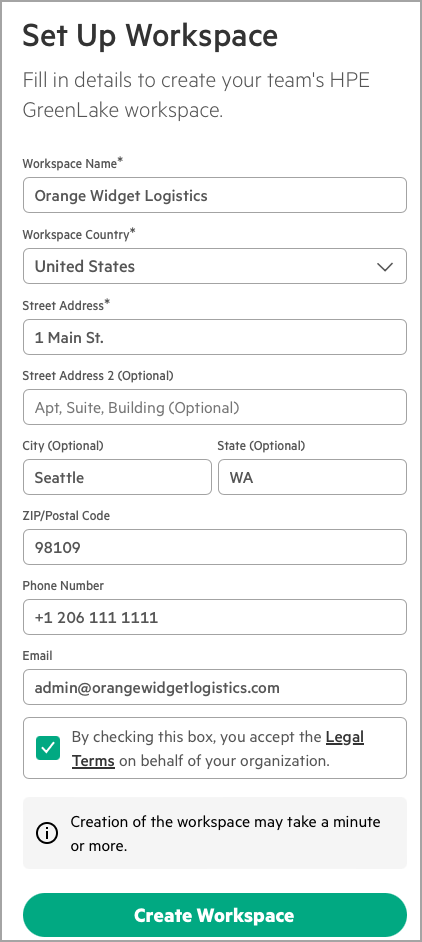The height and width of the screenshot is (942, 422).
Task: Click the Phone Number input field
Action: pos(215,617)
